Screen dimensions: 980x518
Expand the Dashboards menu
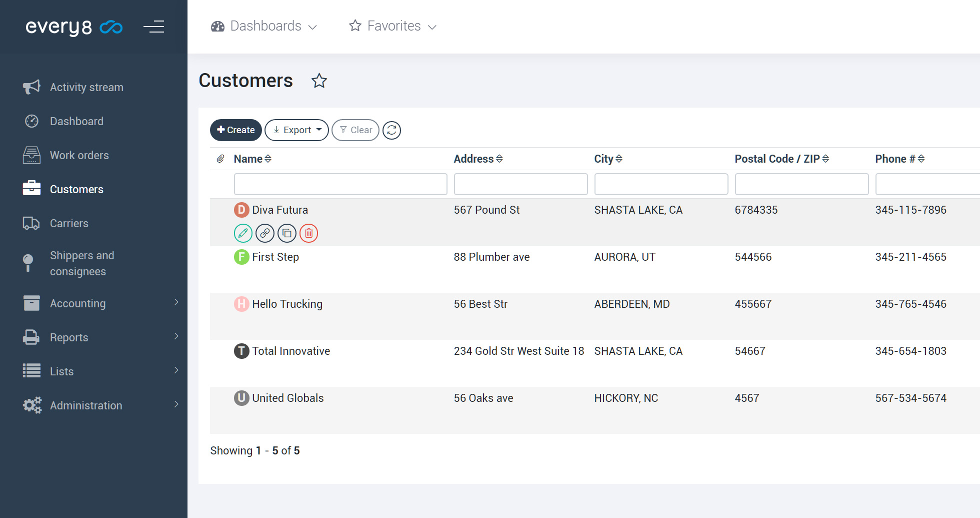pyautogui.click(x=264, y=26)
